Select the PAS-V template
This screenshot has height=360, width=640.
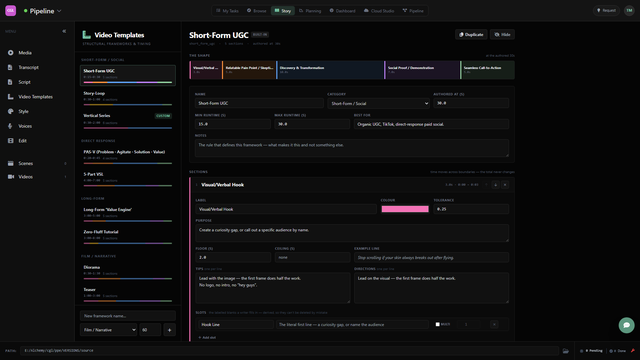128,157
